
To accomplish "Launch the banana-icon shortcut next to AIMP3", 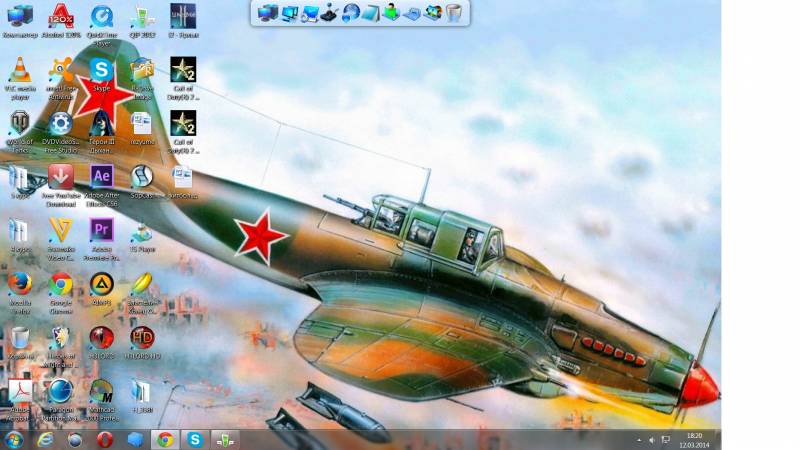I will (x=142, y=284).
